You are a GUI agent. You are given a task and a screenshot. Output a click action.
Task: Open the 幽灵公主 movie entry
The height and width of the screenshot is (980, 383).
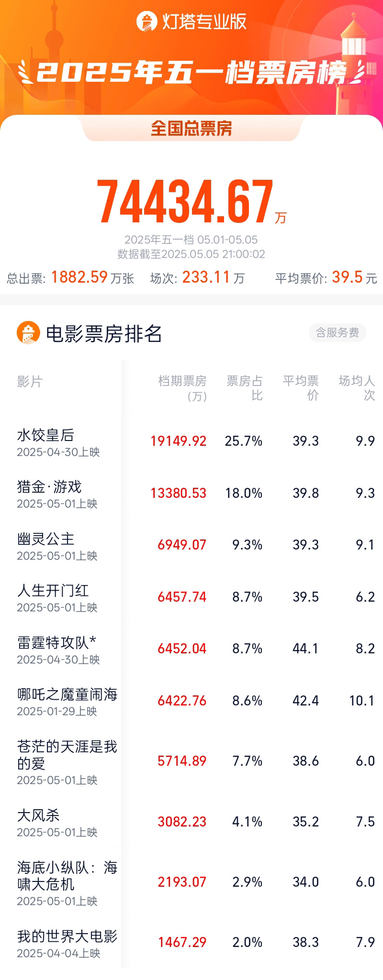point(46,539)
